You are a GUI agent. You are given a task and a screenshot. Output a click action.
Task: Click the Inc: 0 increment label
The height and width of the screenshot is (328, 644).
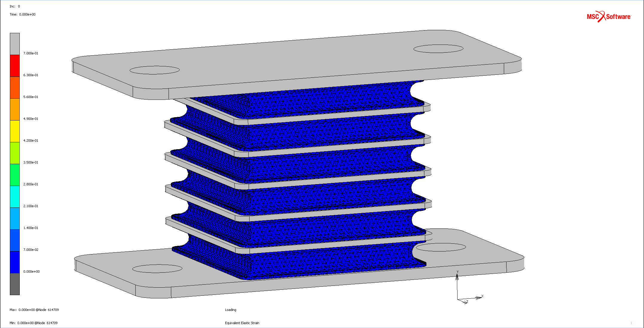(x=15, y=6)
